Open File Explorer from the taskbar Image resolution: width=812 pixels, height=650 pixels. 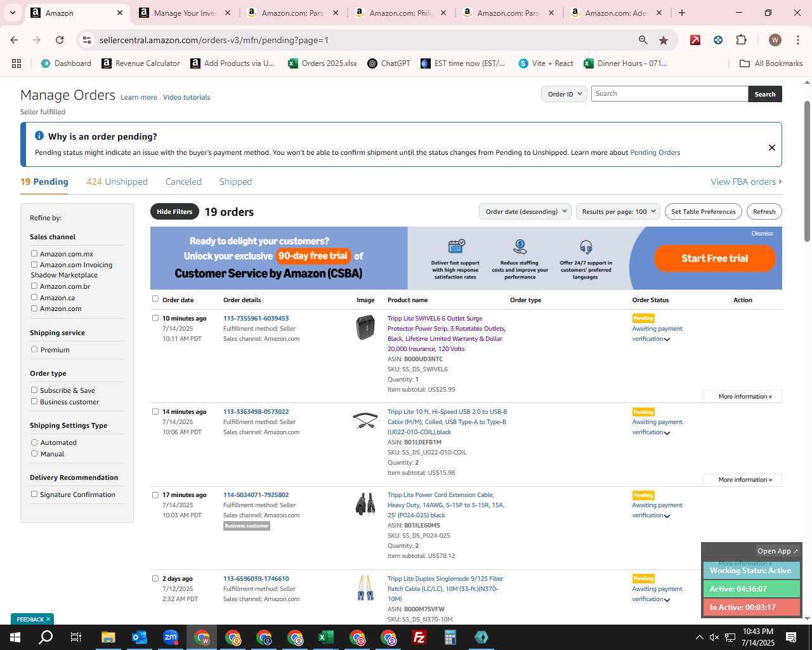108,637
